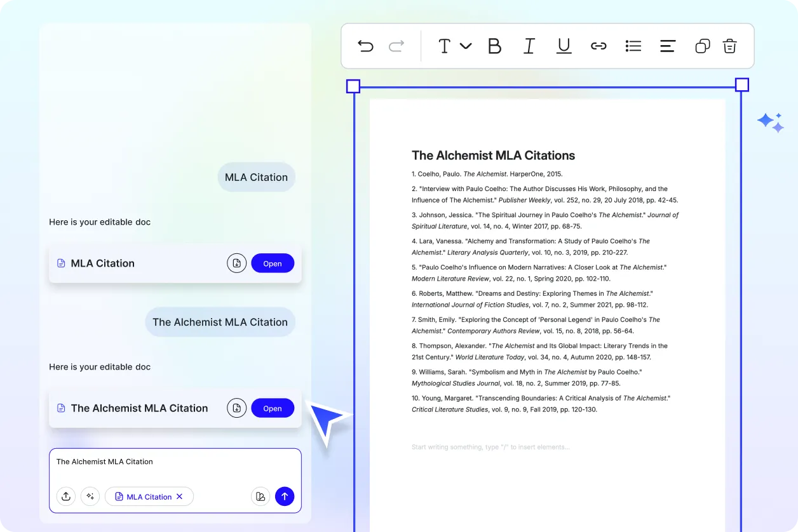
Task: Click the top-right selection handle
Action: 741,85
